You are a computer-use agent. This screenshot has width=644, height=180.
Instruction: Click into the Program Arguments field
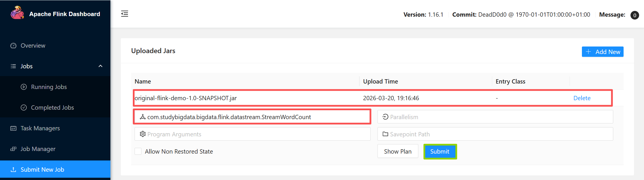tap(252, 134)
